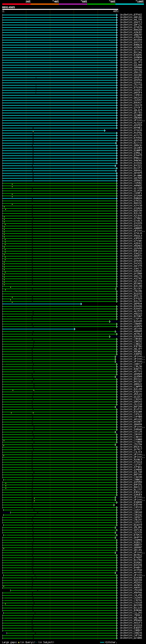Click UniRef100_A5GUL8 hit name
Viewport: 146px width, 644px height.
pyautogui.click(x=131, y=236)
